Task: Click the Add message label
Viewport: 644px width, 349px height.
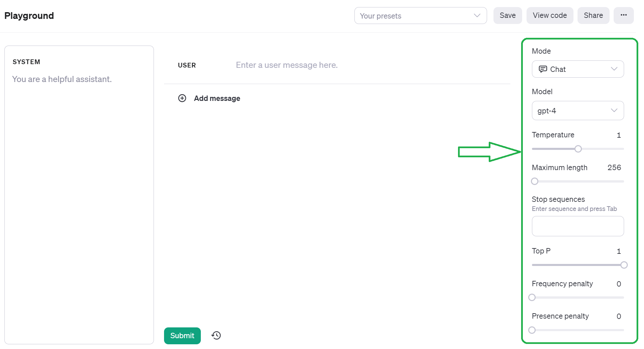Action: click(217, 99)
